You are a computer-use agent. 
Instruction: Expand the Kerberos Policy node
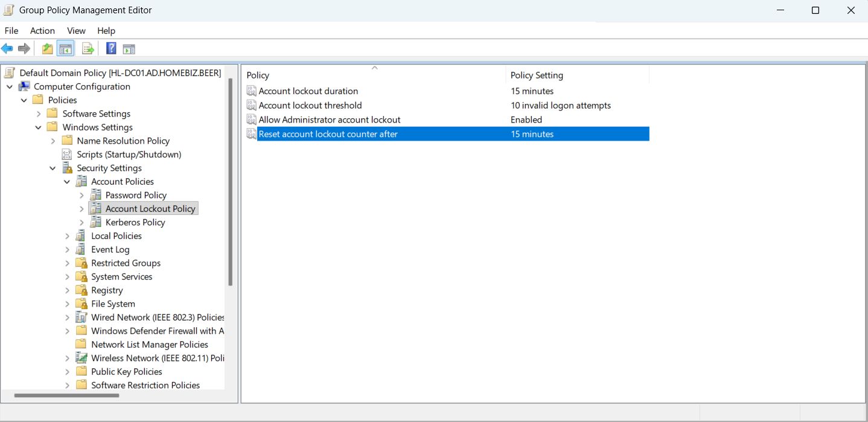81,222
